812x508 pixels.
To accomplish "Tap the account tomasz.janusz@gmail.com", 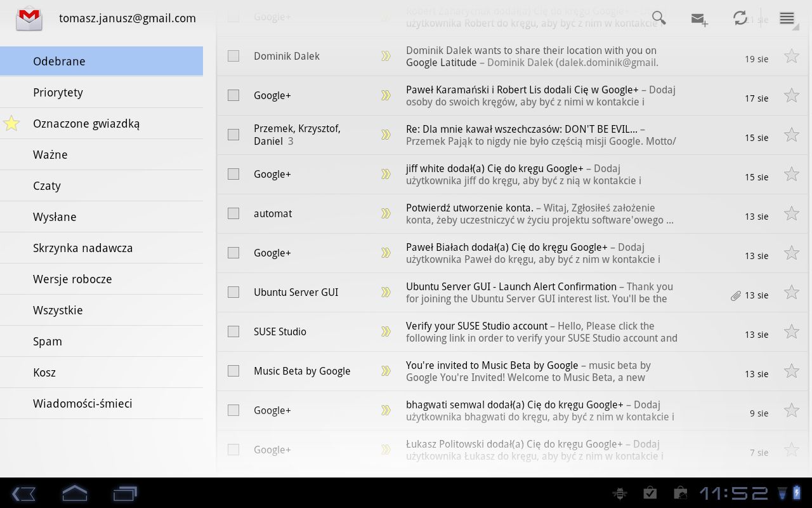I will point(127,18).
